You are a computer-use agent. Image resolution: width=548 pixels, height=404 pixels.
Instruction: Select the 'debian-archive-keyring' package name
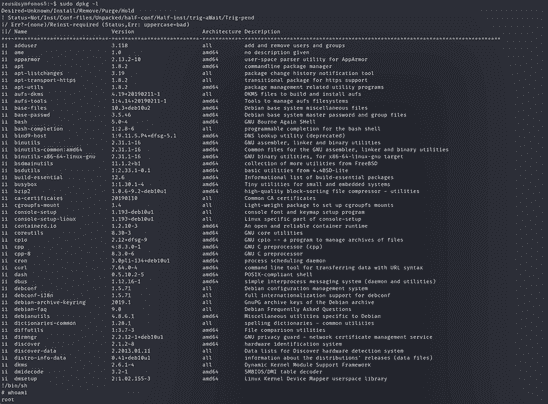click(50, 302)
